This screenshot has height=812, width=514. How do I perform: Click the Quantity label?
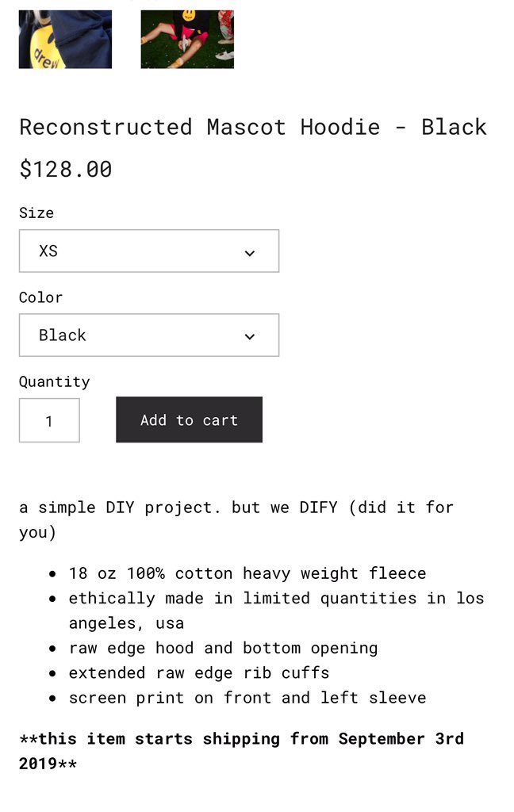[55, 382]
